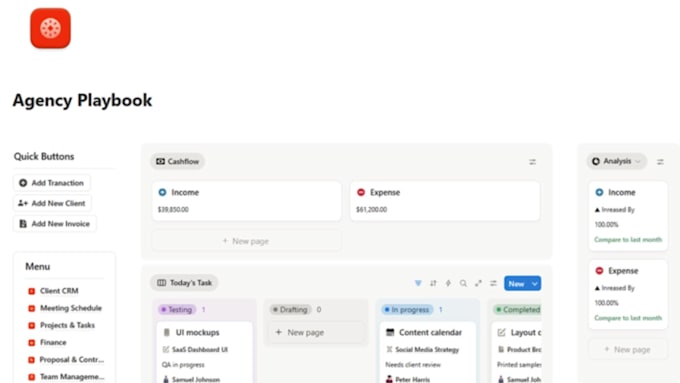
Task: Click the In progress status group label
Action: pyautogui.click(x=407, y=310)
